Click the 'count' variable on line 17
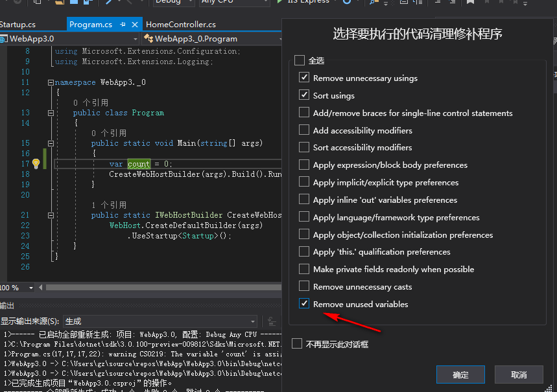557x392 pixels. [139, 164]
